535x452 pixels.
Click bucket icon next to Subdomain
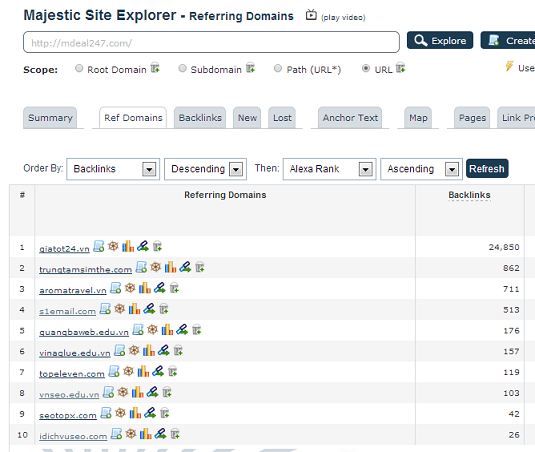pos(250,68)
